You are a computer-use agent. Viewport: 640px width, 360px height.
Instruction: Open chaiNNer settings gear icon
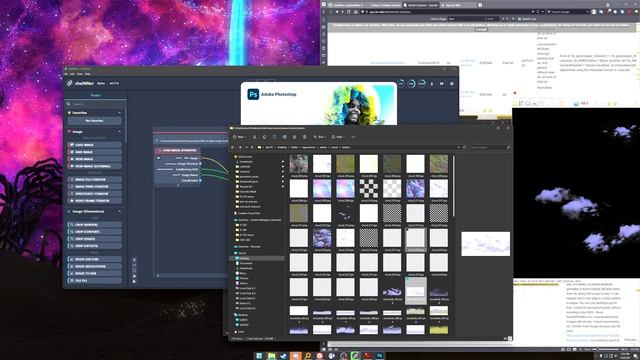[451, 84]
